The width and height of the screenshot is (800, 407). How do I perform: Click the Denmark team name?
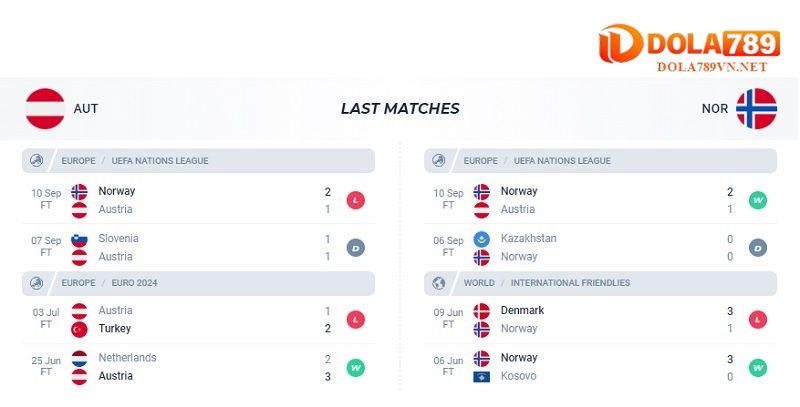[522, 310]
